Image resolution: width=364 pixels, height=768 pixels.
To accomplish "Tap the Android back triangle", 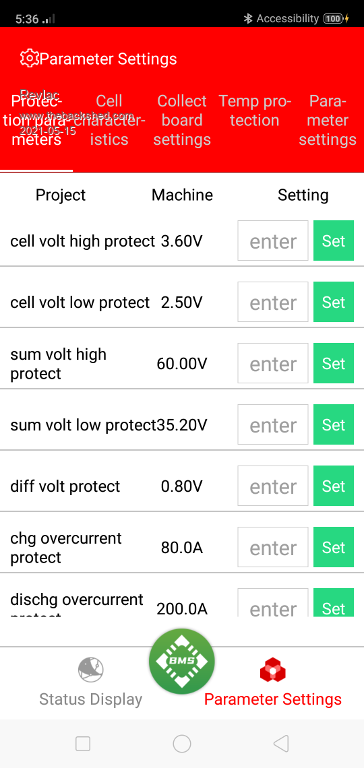I will coord(281,744).
